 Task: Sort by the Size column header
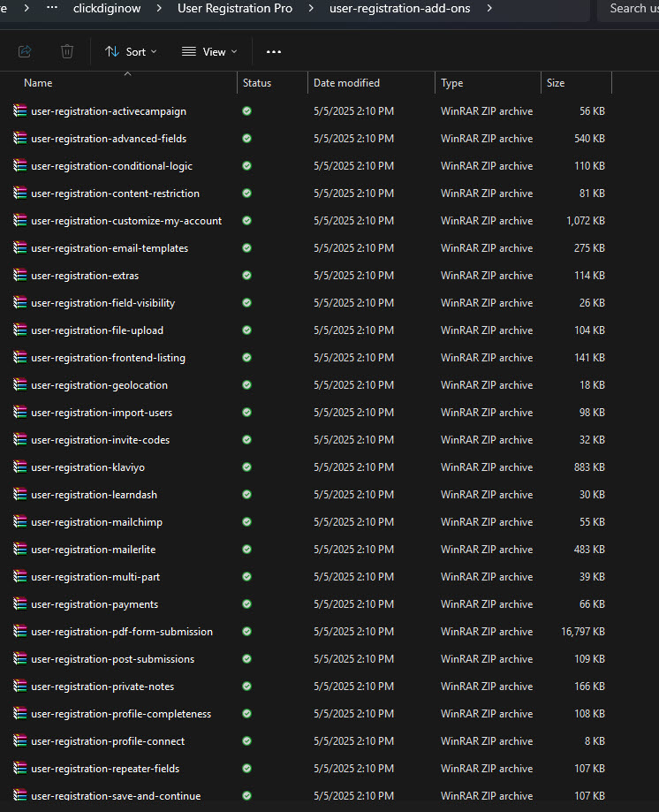(556, 83)
